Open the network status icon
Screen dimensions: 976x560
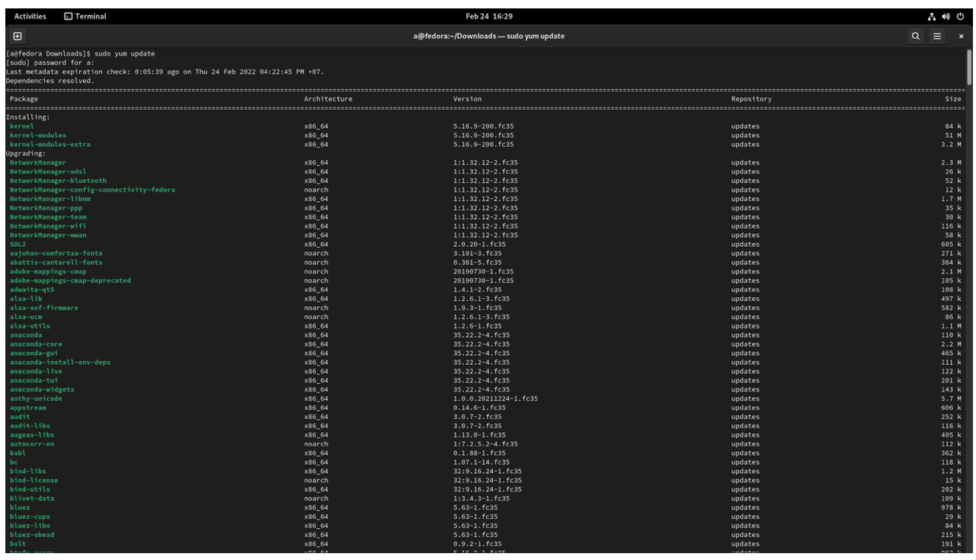(x=932, y=16)
